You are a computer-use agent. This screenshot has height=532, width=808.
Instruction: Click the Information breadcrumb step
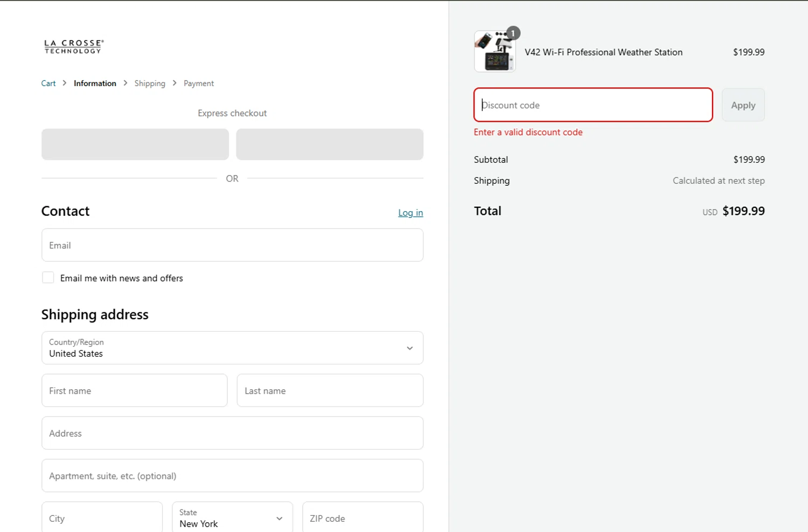coord(95,83)
